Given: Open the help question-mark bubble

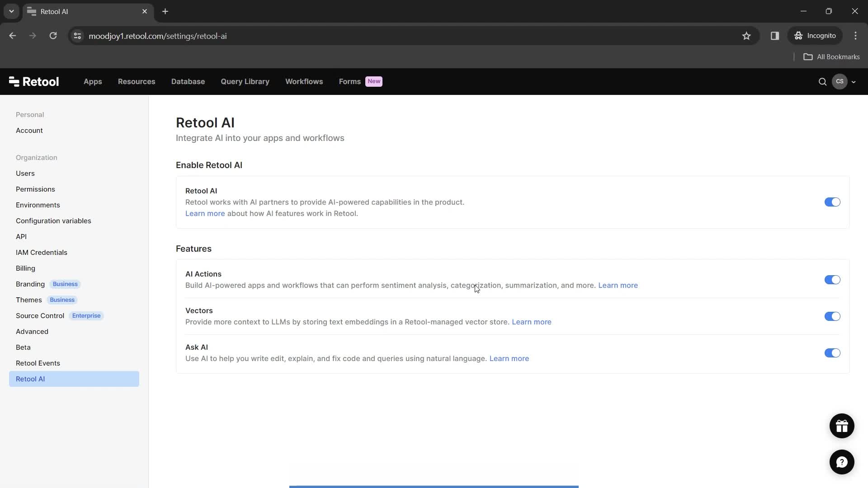Looking at the screenshot, I should 842,462.
